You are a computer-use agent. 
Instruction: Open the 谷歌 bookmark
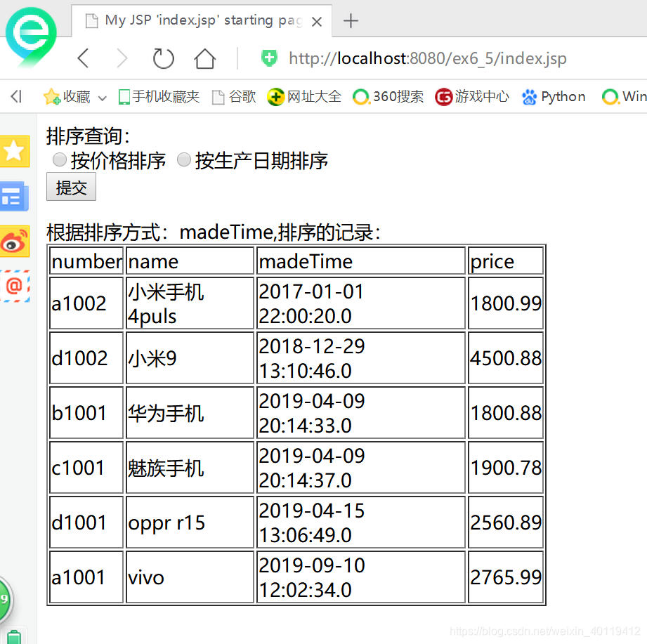click(x=234, y=96)
